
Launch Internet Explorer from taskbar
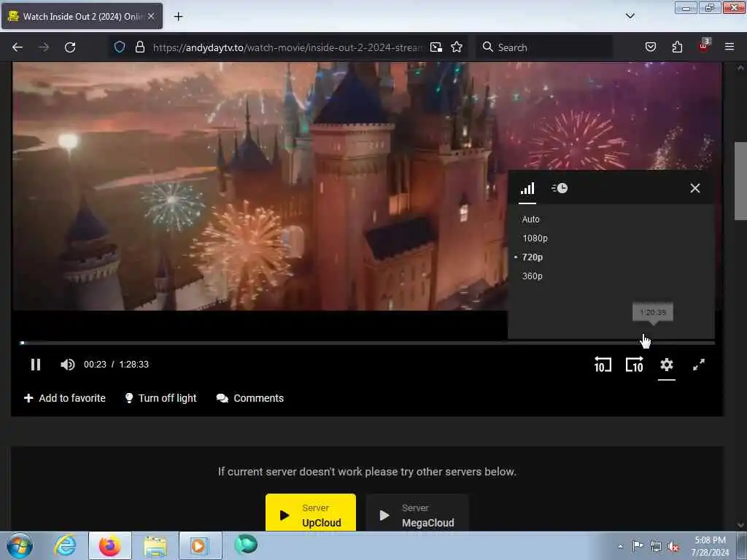click(65, 545)
